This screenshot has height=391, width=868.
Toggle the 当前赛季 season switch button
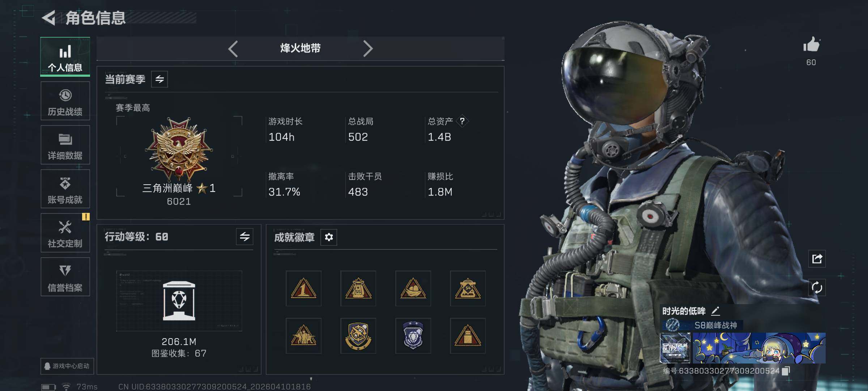click(159, 79)
